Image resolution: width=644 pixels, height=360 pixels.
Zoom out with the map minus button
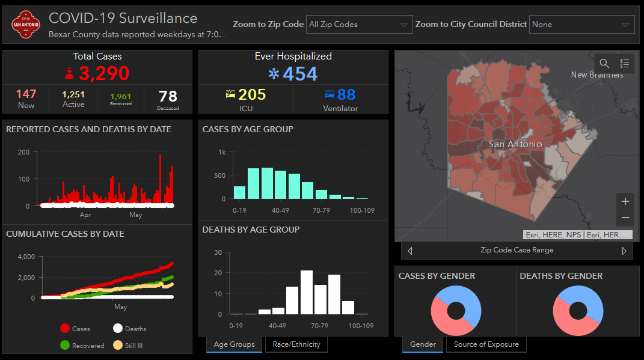point(625,218)
